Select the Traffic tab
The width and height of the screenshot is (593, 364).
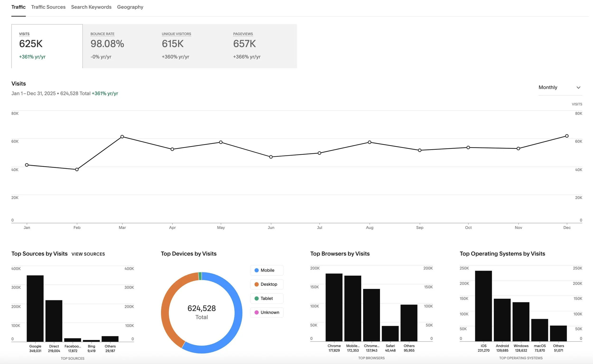pyautogui.click(x=18, y=7)
